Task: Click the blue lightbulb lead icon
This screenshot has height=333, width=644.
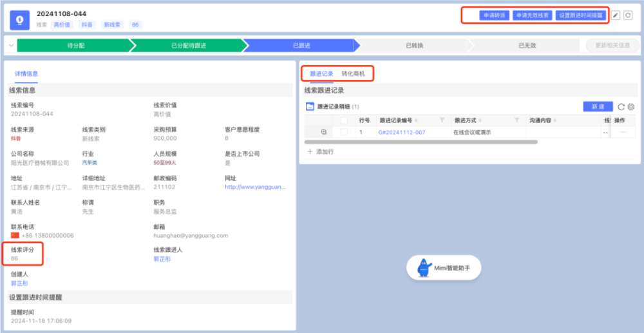Action: pyautogui.click(x=20, y=19)
